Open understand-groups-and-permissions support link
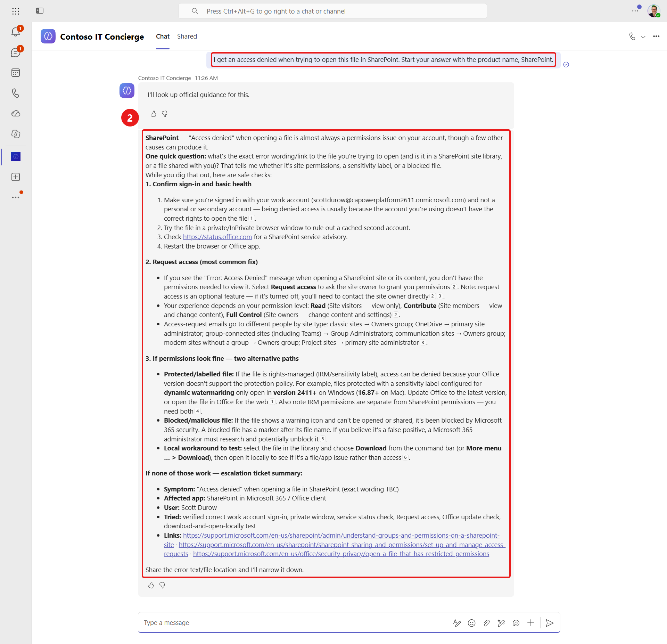This screenshot has width=667, height=644. [341, 536]
